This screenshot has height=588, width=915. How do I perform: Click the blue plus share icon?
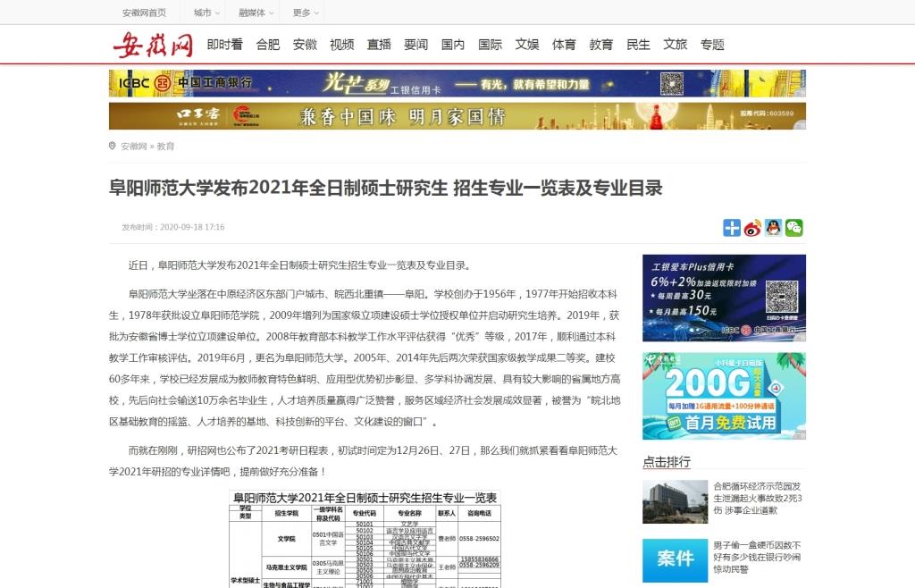coord(732,228)
